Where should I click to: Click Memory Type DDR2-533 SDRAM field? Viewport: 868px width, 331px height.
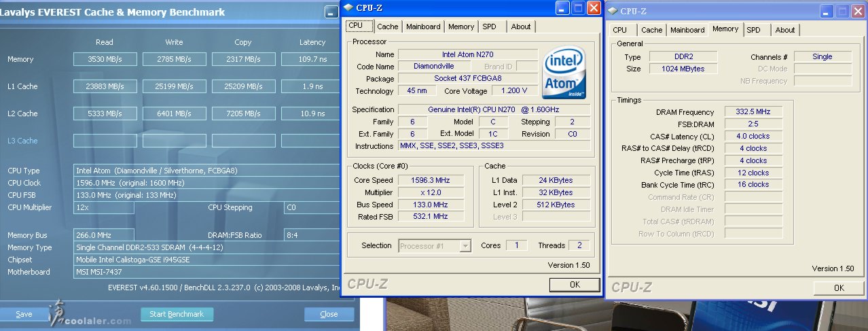click(206, 247)
